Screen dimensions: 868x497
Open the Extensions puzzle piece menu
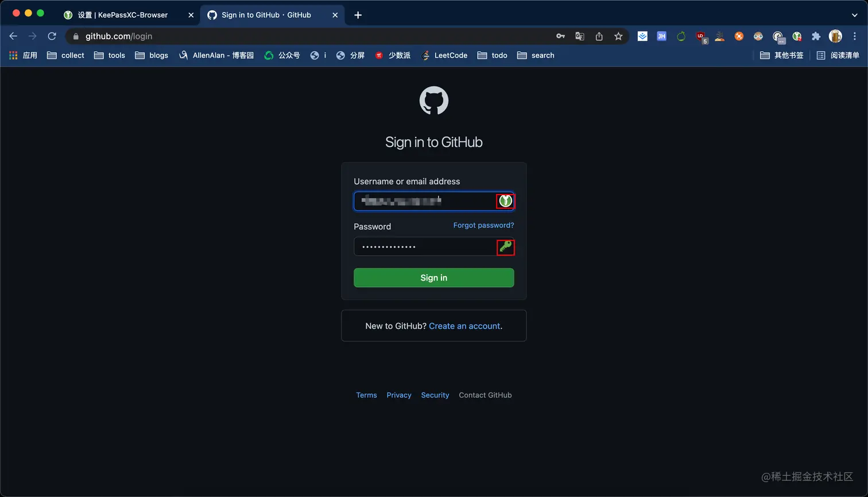point(816,36)
